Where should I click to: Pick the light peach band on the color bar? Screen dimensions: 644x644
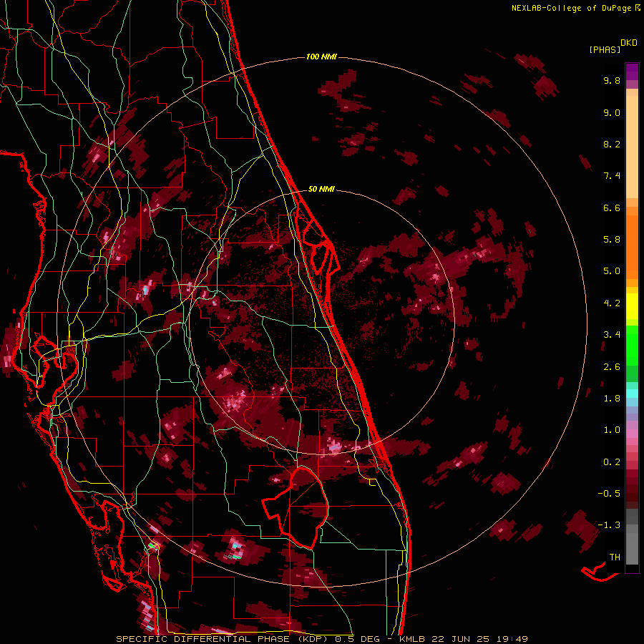click(x=632, y=147)
